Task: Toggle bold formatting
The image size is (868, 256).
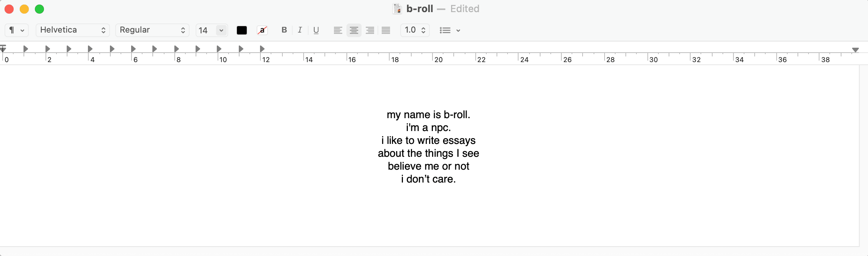Action: coord(284,30)
